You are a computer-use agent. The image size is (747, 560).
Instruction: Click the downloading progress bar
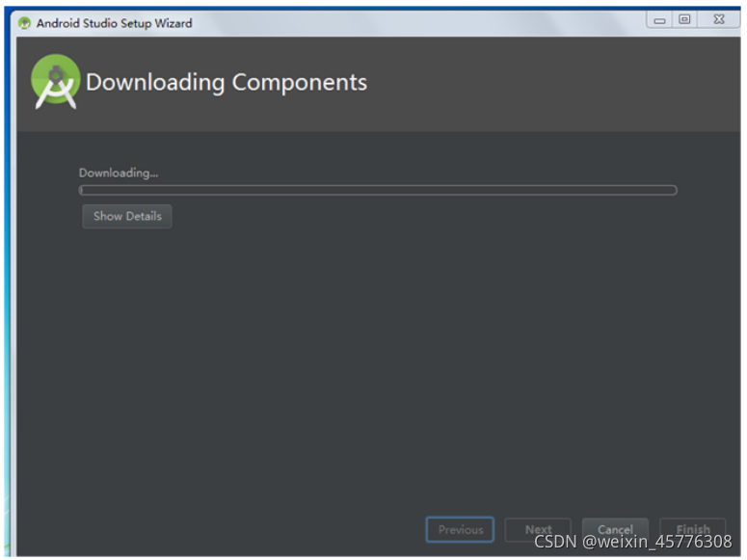point(378,190)
